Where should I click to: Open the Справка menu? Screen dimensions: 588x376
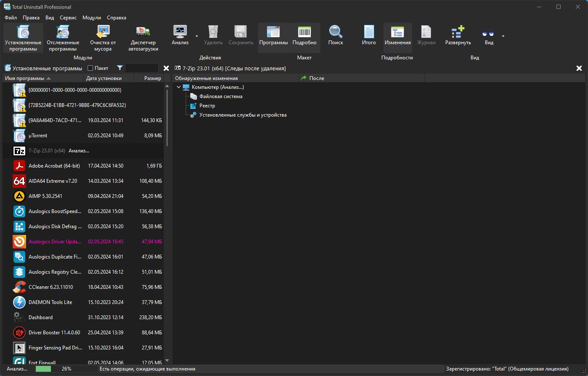pos(117,18)
